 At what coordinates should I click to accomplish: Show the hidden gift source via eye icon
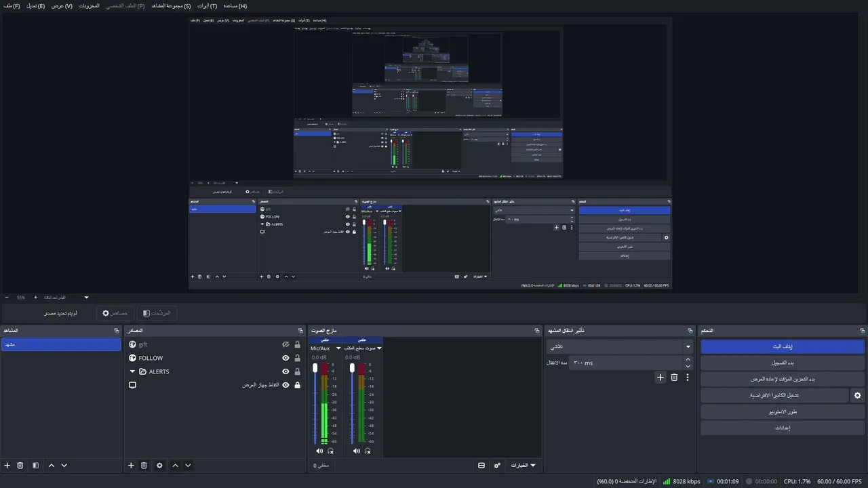[285, 344]
